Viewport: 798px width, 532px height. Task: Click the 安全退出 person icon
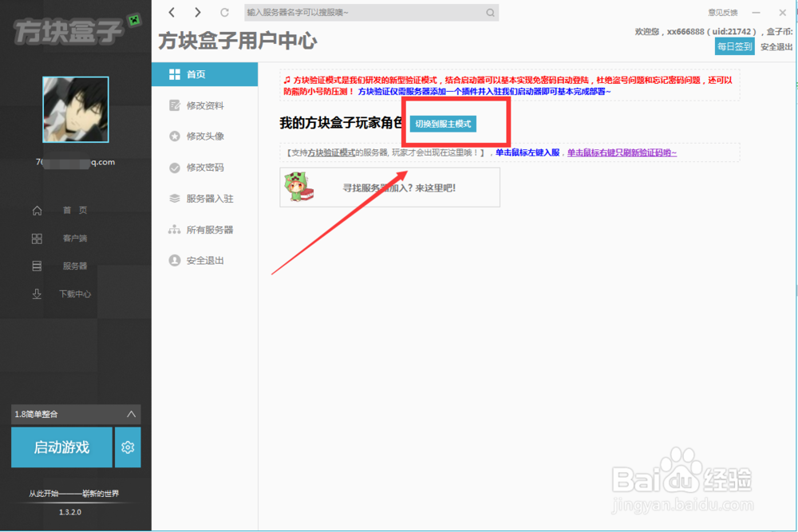pyautogui.click(x=175, y=260)
